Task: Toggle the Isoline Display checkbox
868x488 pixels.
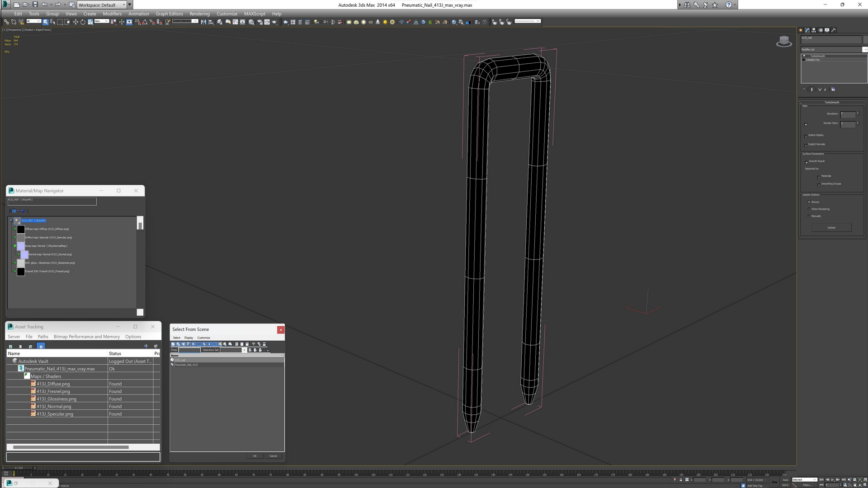Action: (x=806, y=136)
